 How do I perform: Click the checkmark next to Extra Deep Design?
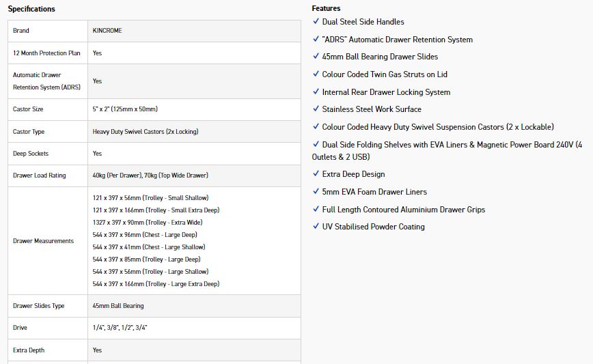[316, 174]
